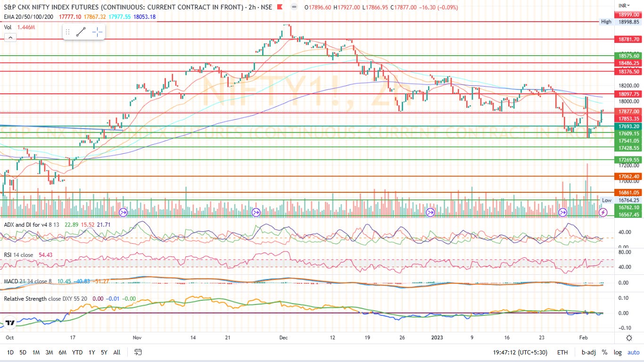Open the ETH session selector
The width and height of the screenshot is (644, 362).
pos(562,352)
